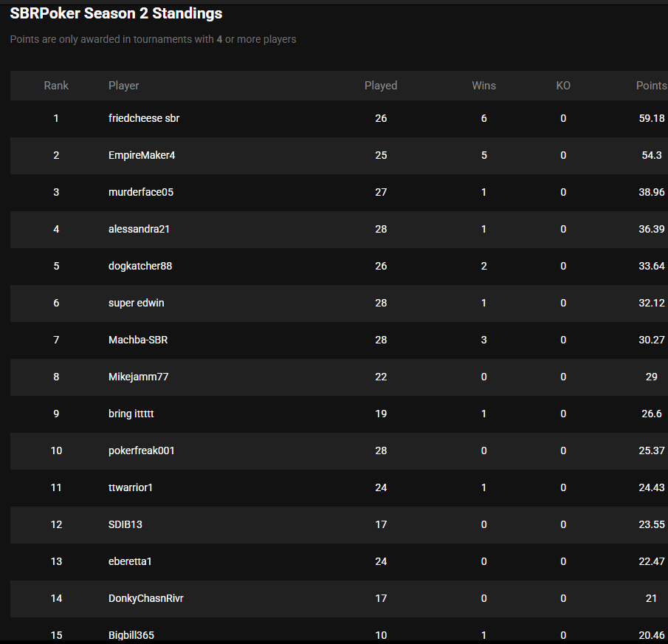The image size is (668, 644).
Task: Sort by the Points column header
Action: pos(651,86)
